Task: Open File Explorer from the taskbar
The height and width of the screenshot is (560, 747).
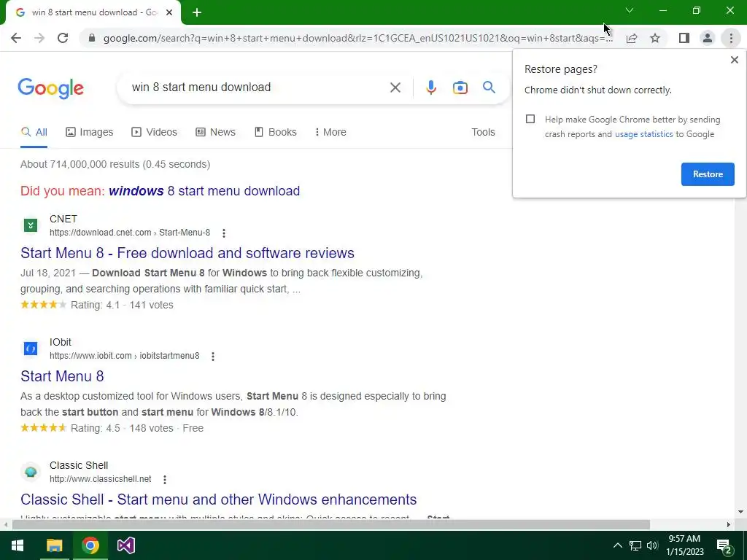Action: (54, 545)
